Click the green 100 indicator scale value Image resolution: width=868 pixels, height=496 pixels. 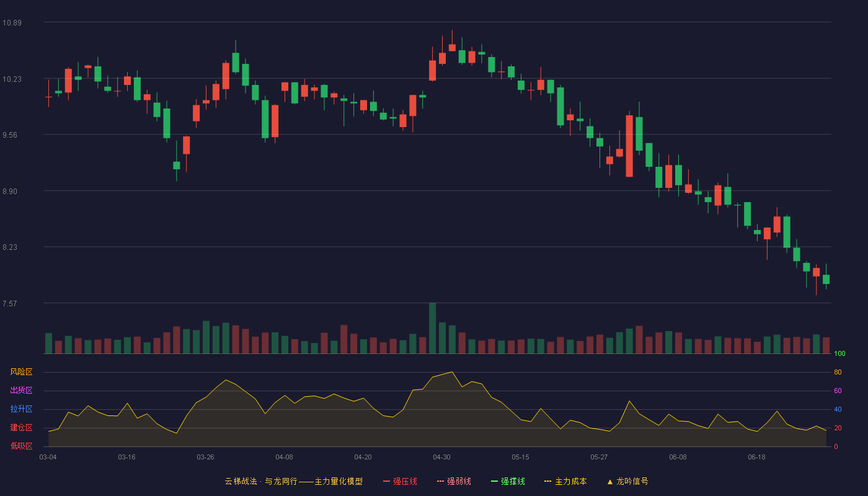(839, 354)
